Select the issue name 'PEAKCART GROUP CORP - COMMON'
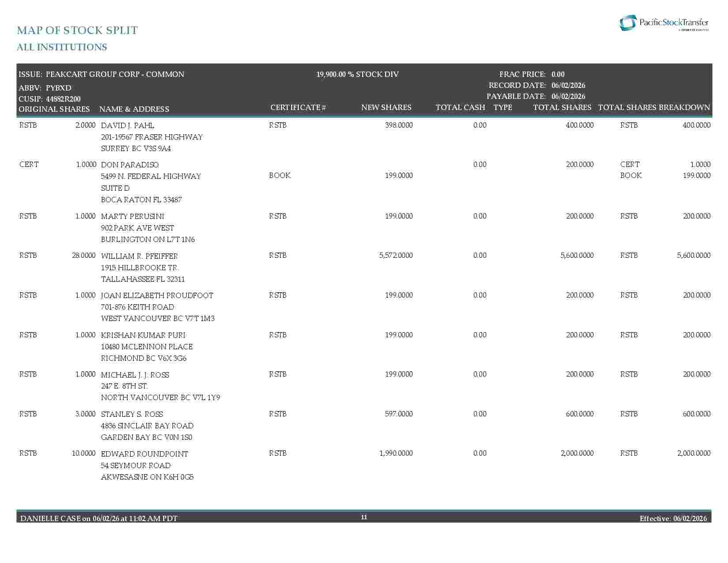Image resolution: width=728 pixels, height=563 pixels. click(x=115, y=74)
